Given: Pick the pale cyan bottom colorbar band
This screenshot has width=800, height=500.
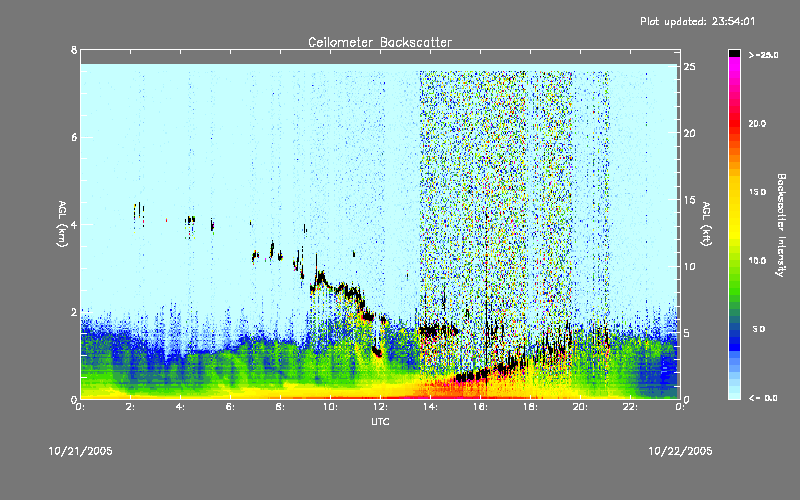Looking at the screenshot, I should point(734,394).
